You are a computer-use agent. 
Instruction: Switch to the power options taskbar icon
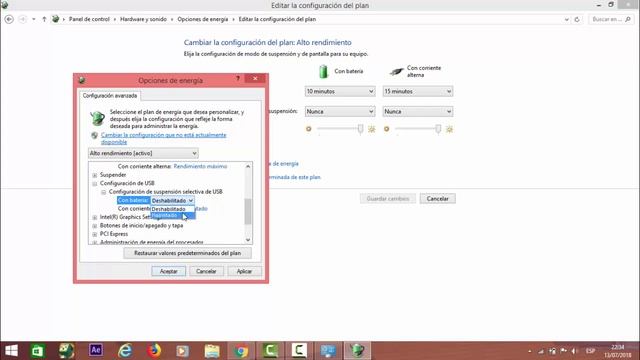coord(357,351)
